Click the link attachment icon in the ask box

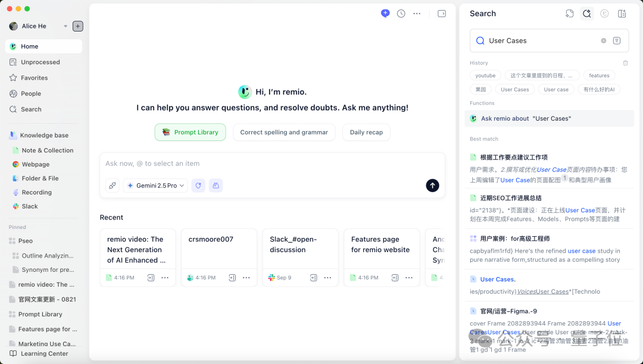click(113, 186)
